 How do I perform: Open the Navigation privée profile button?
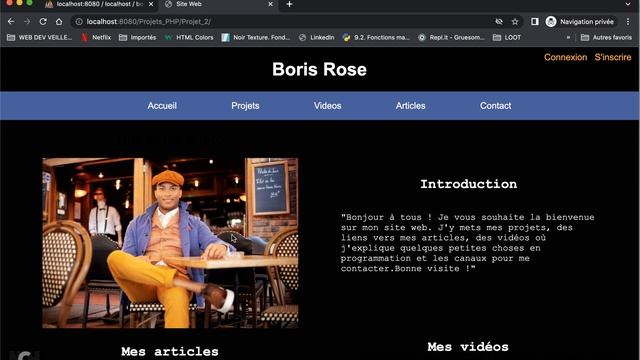pyautogui.click(x=581, y=22)
